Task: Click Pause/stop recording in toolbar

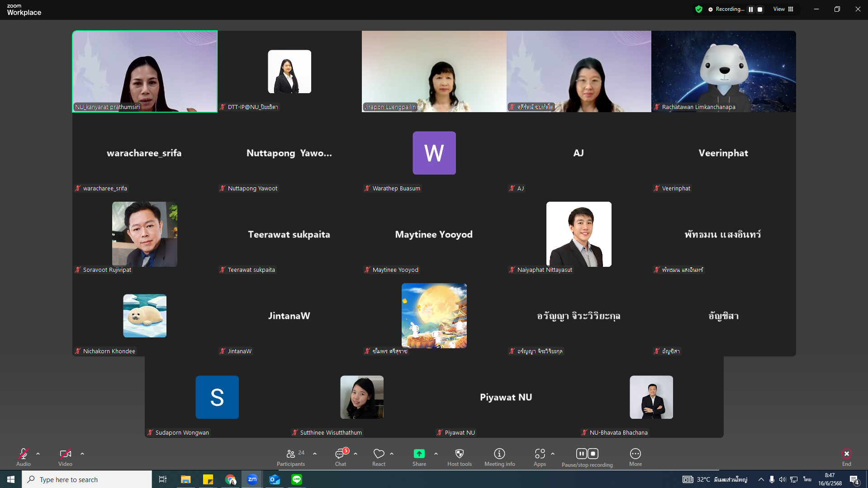Action: (x=587, y=457)
